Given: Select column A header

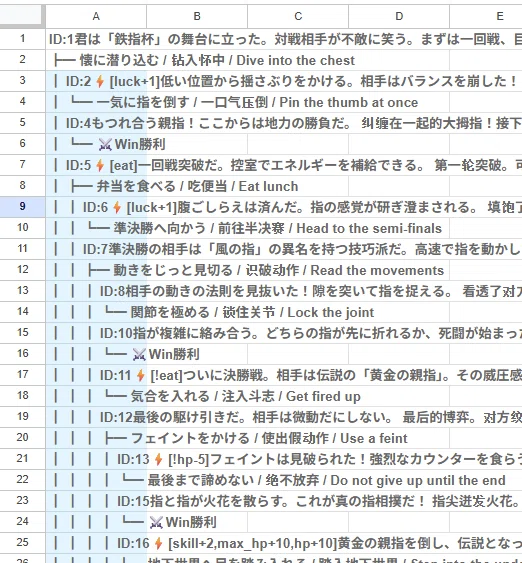Looking at the screenshot, I should tap(96, 16).
